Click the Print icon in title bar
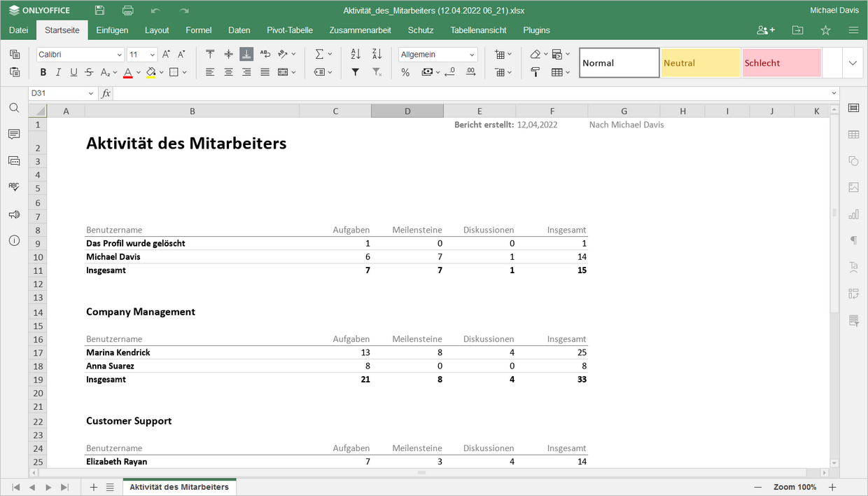 tap(127, 11)
